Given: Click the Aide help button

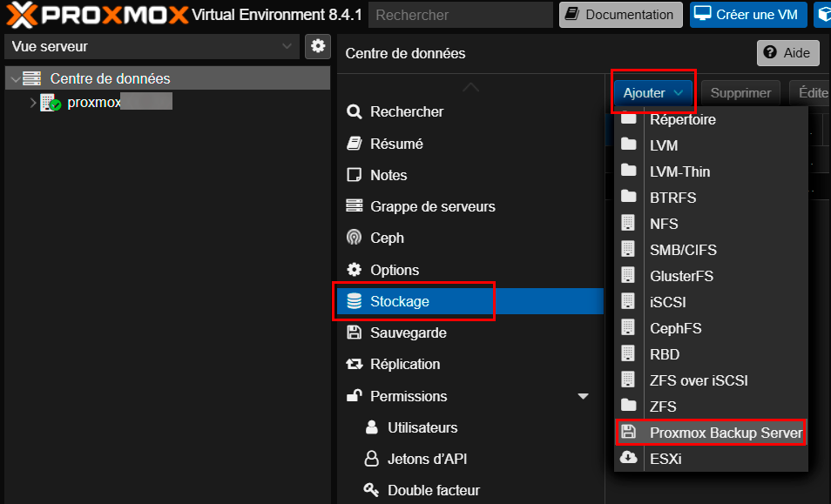Looking at the screenshot, I should pyautogui.click(x=787, y=53).
